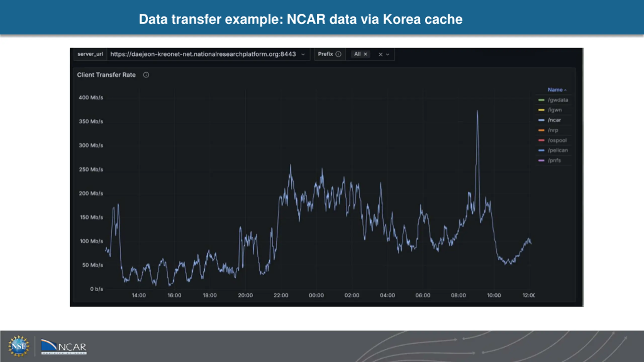Viewport: 644px width, 362px height.
Task: Click the 200 Mb/s axis label
Action: [x=91, y=193]
